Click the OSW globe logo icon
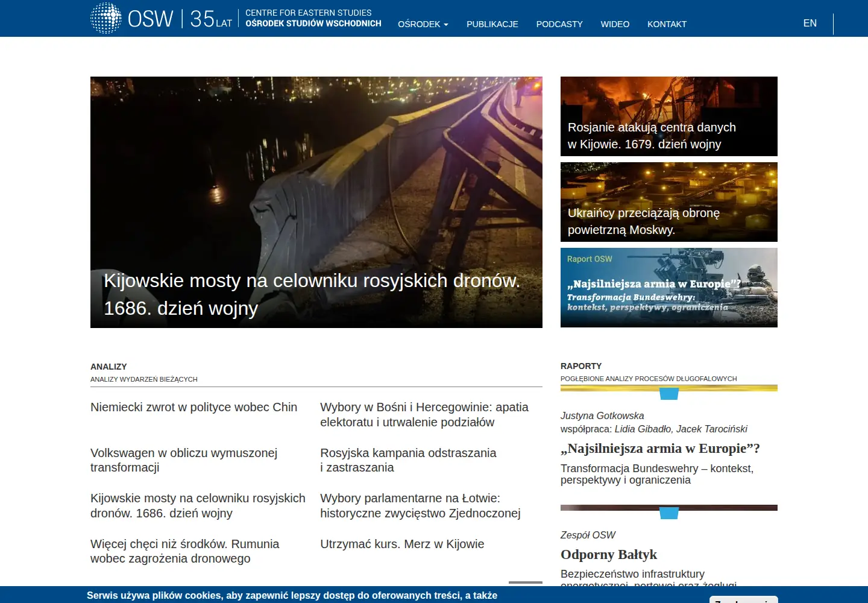 click(x=106, y=18)
